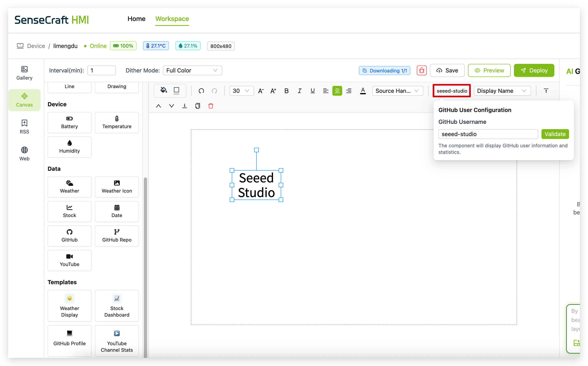Insert the YouTube Channel Stats template
Screen dimensions: 588x366
117,340
